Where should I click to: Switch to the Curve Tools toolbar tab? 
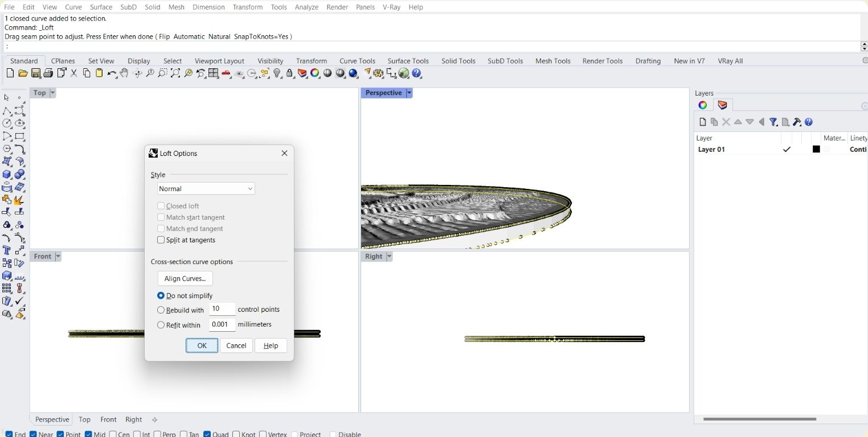point(357,61)
